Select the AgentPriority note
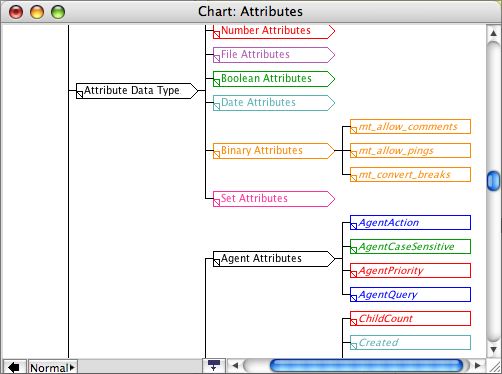 410,271
